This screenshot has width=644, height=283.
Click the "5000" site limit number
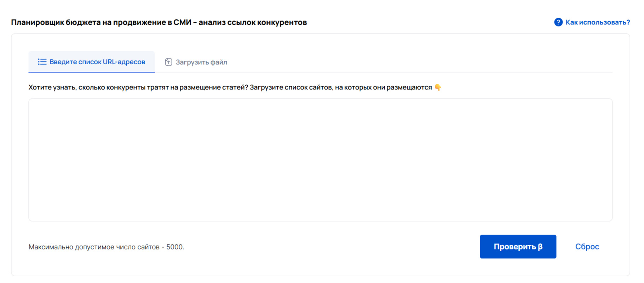click(x=174, y=247)
